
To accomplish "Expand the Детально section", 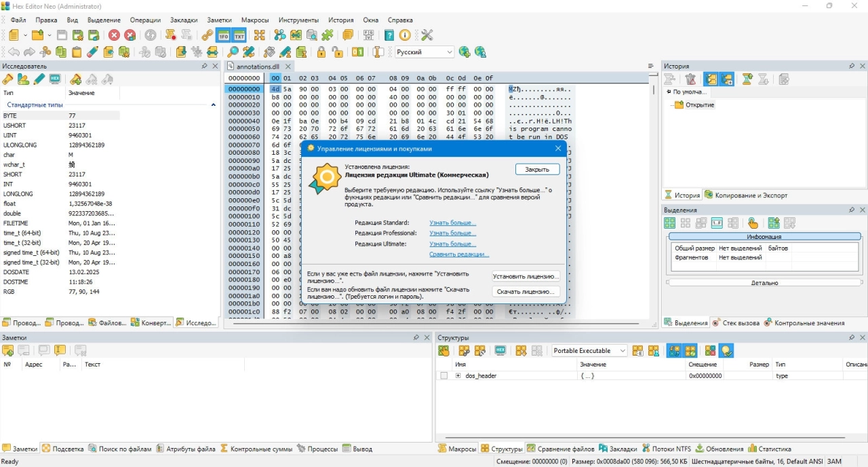I will (764, 283).
